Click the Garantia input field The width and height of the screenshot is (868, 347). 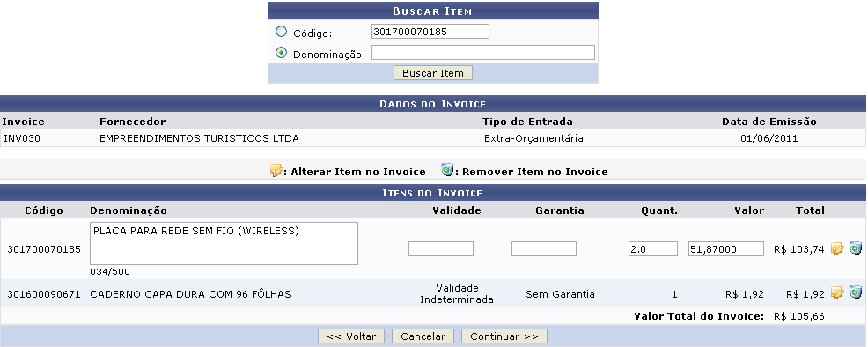click(544, 249)
